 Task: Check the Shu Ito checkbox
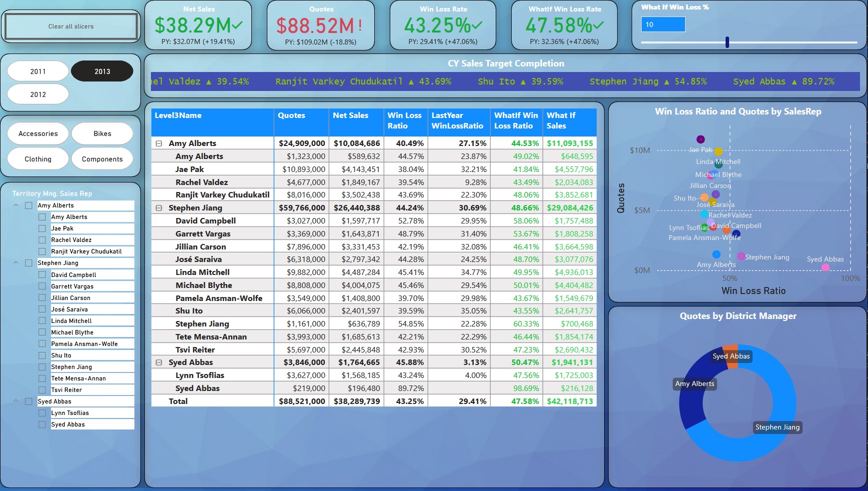42,355
